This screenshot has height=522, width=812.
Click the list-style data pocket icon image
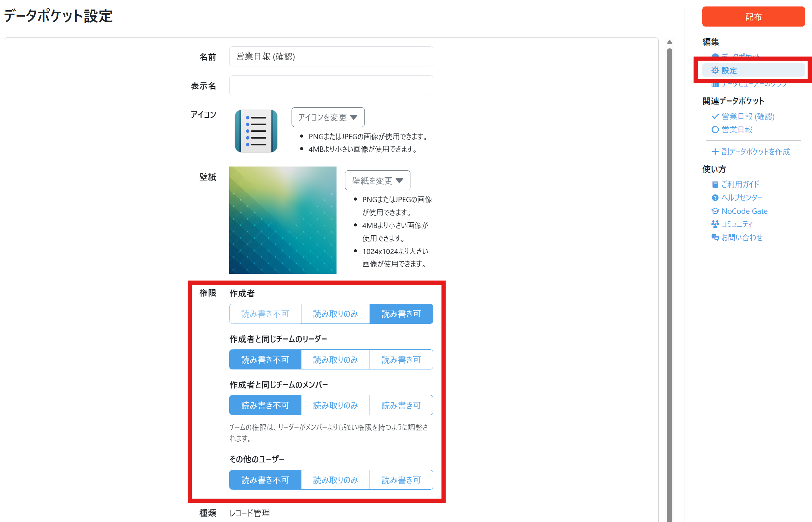[x=256, y=131]
